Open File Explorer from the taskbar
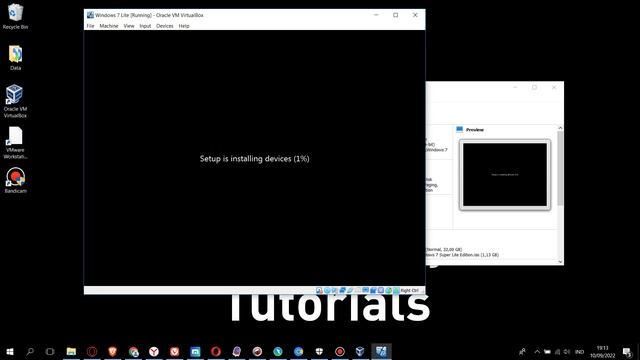This screenshot has width=640, height=360. 71,351
